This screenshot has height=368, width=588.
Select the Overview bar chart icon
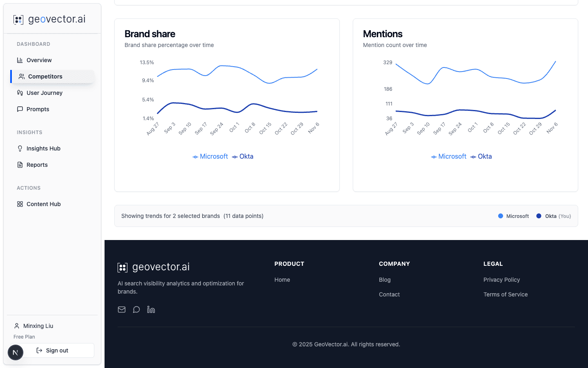pyautogui.click(x=20, y=60)
